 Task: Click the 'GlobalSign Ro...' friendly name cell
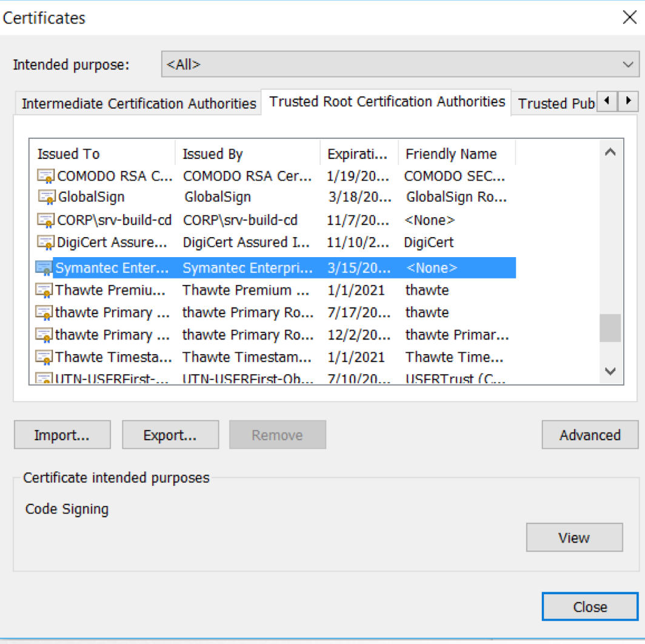point(456,197)
